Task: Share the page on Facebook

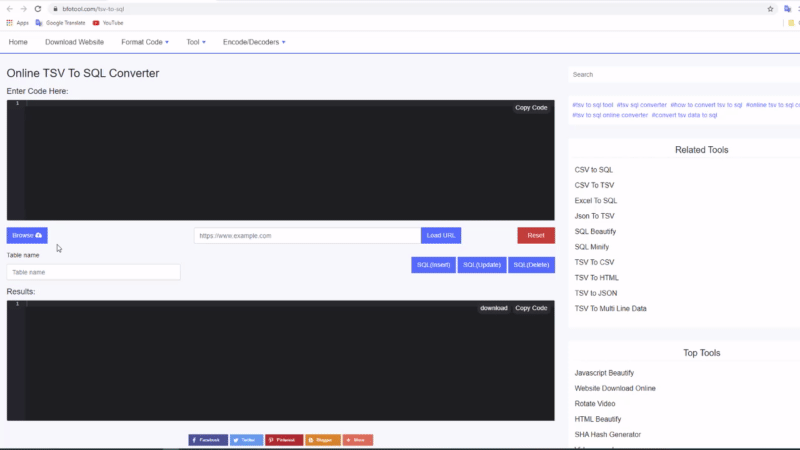Action: (x=208, y=440)
